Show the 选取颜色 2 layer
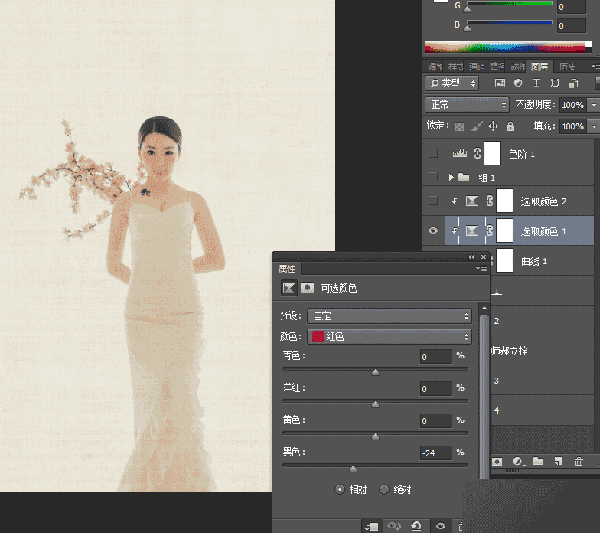The image size is (600, 533). point(433,201)
